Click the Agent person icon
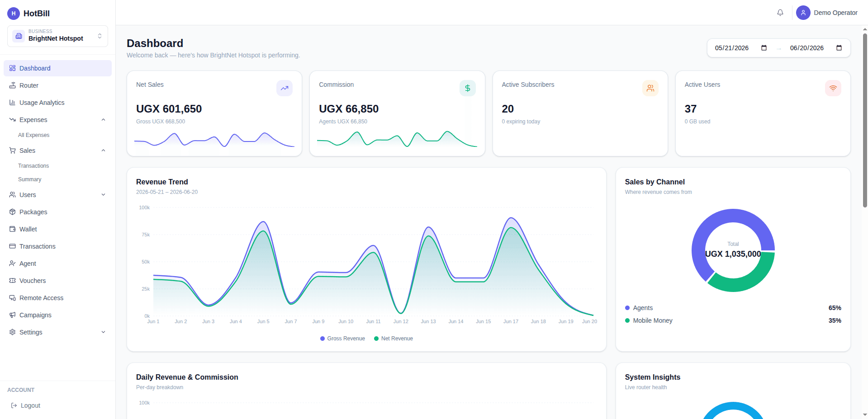Image resolution: width=868 pixels, height=419 pixels. click(12, 264)
